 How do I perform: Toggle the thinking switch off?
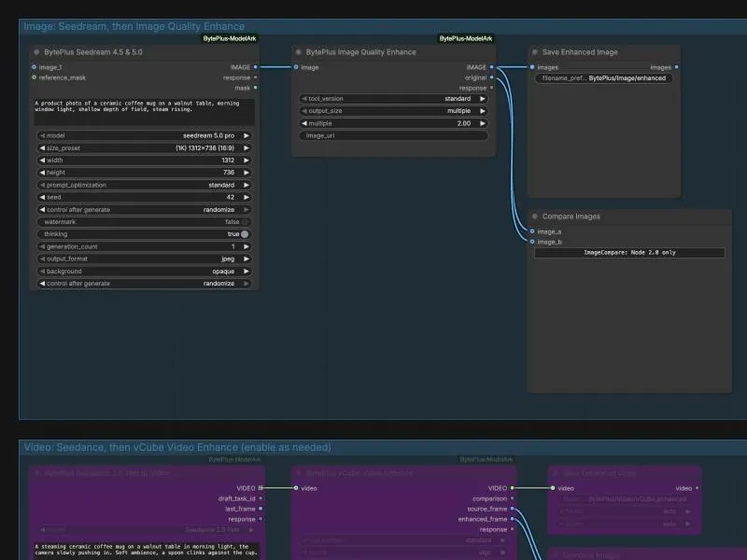(245, 234)
